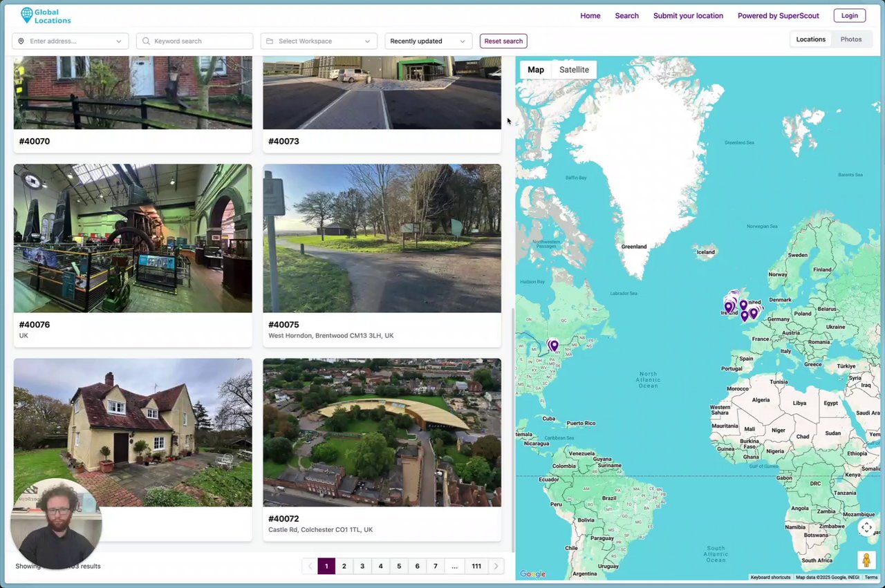Switch to Satellite map view
This screenshot has height=588, width=885.
574,70
